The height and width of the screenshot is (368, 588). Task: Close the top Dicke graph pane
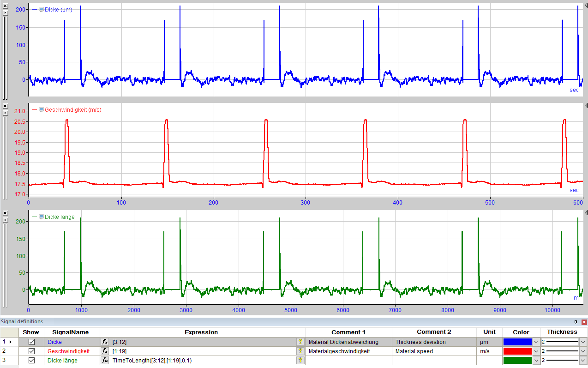[x=6, y=5]
